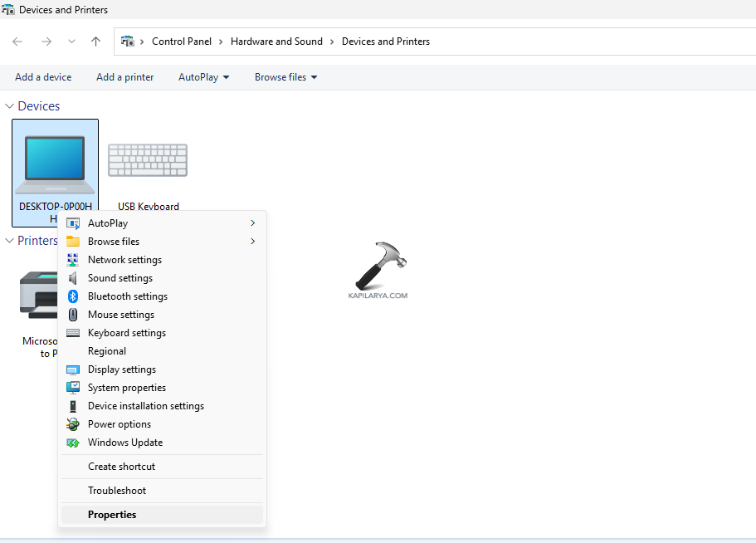Image resolution: width=756 pixels, height=543 pixels.
Task: Open Bluetooth settings from the context menu icon
Action: (73, 296)
